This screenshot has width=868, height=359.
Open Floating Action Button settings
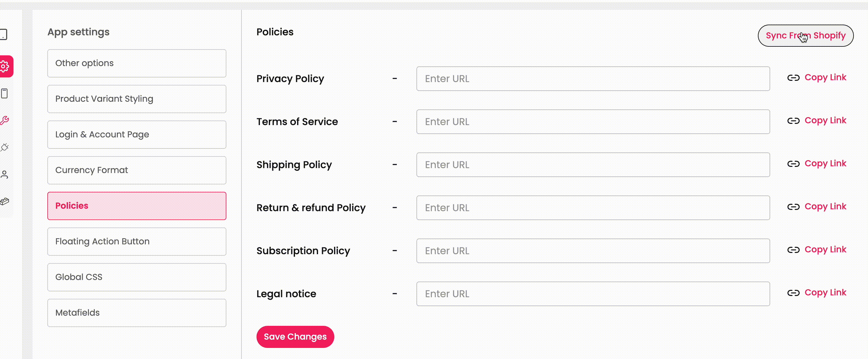(x=137, y=242)
